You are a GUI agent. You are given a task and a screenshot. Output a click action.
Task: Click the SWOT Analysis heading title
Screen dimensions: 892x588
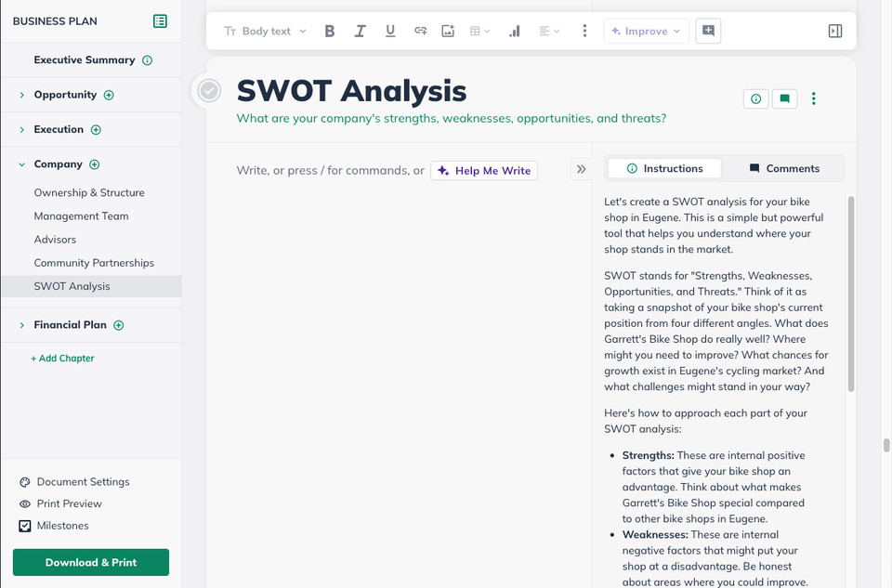(351, 90)
